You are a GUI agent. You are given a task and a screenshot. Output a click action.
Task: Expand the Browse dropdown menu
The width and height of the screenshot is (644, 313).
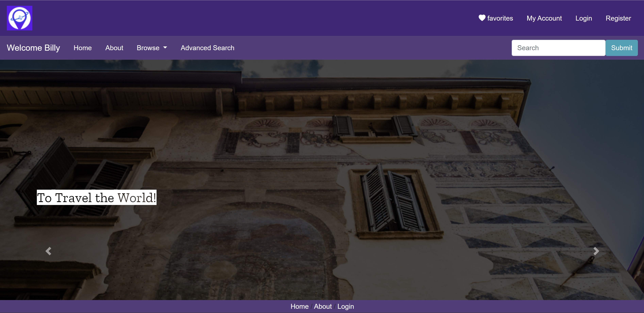pos(152,48)
